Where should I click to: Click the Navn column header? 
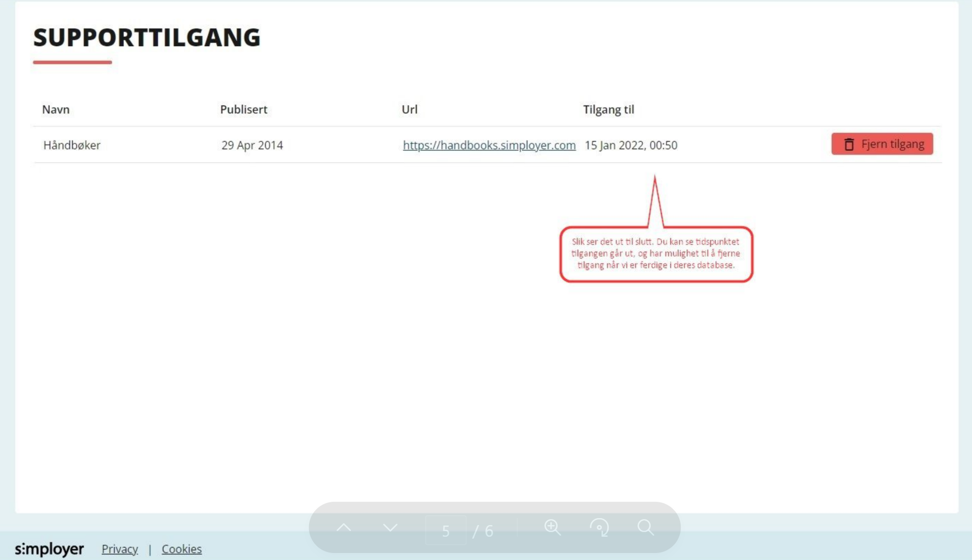click(x=56, y=109)
